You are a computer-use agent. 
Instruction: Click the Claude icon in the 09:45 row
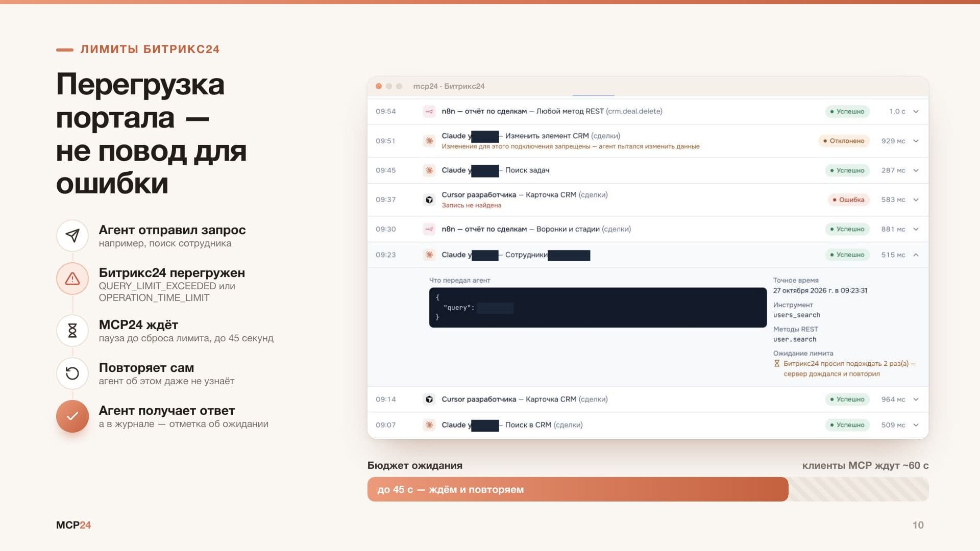click(x=429, y=170)
